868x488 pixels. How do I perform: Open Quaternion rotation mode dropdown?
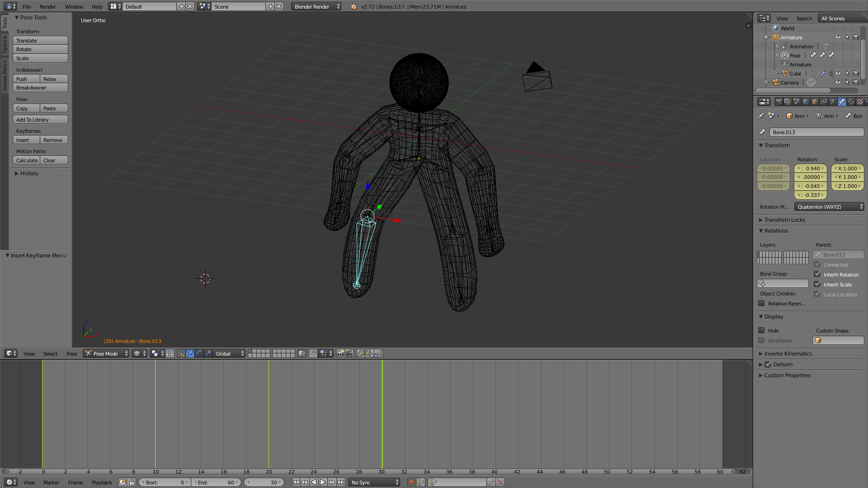click(829, 207)
